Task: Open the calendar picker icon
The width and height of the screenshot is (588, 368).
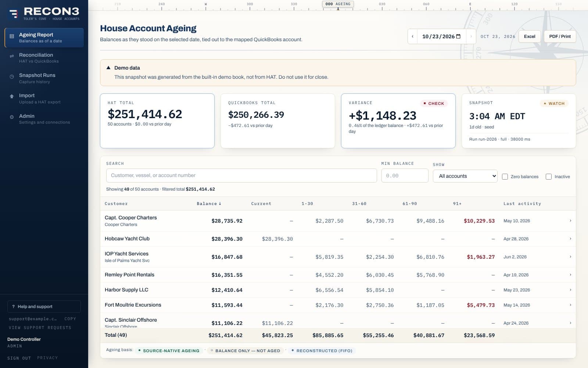Action: coord(458,36)
